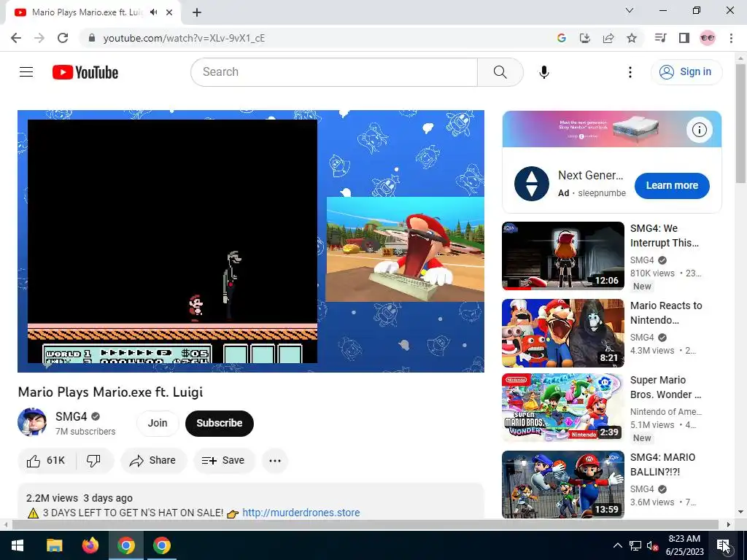Open sleepnumber ad logo
Image resolution: width=747 pixels, height=560 pixels.
tap(532, 184)
